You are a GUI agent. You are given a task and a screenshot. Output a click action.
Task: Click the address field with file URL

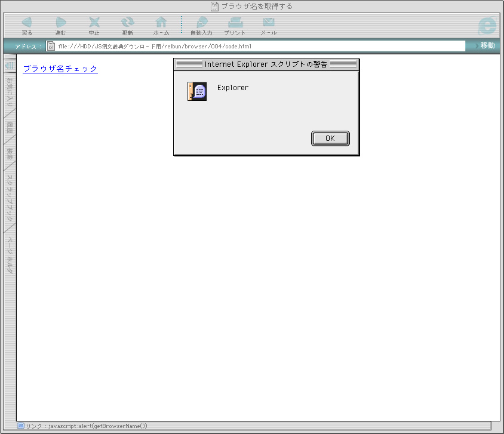click(x=256, y=46)
